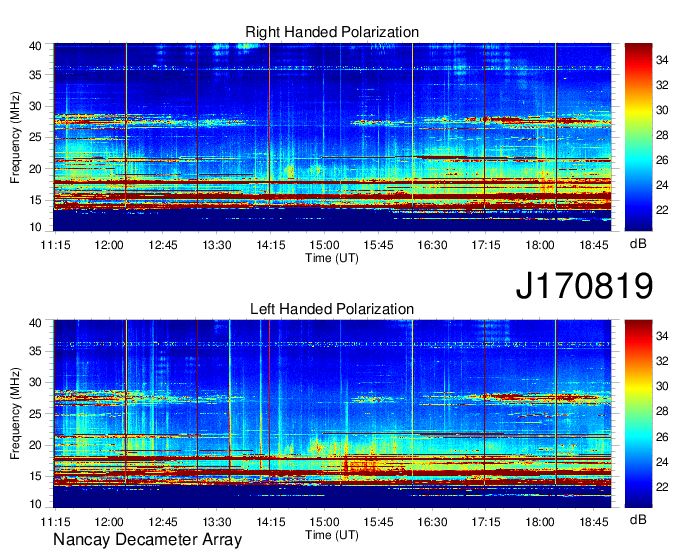This screenshot has width=680, height=552.
Task: Click the 20 MHz tick on left-handed plot
Action: click(x=35, y=445)
